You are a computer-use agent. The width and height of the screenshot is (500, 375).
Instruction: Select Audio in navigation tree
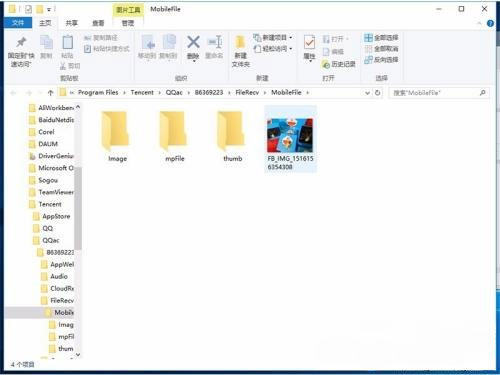point(54,276)
